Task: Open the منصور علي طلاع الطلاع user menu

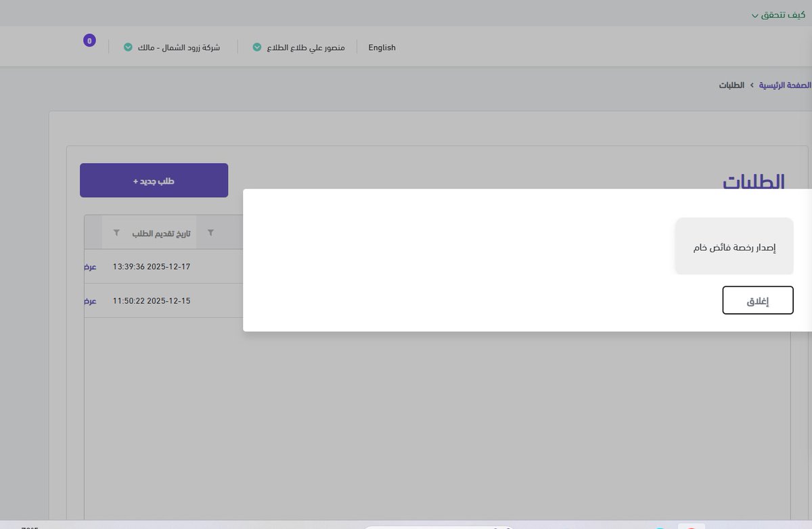Action: click(298, 47)
